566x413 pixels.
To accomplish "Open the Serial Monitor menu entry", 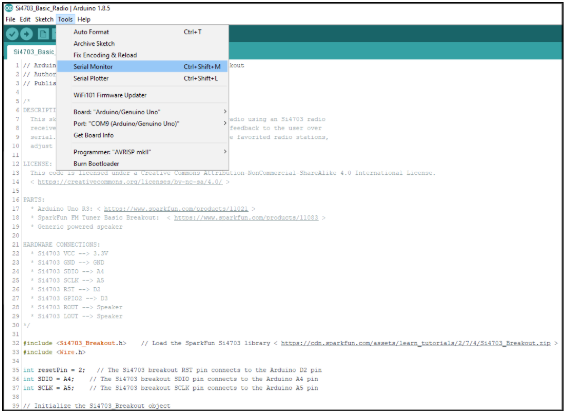I will pos(143,66).
